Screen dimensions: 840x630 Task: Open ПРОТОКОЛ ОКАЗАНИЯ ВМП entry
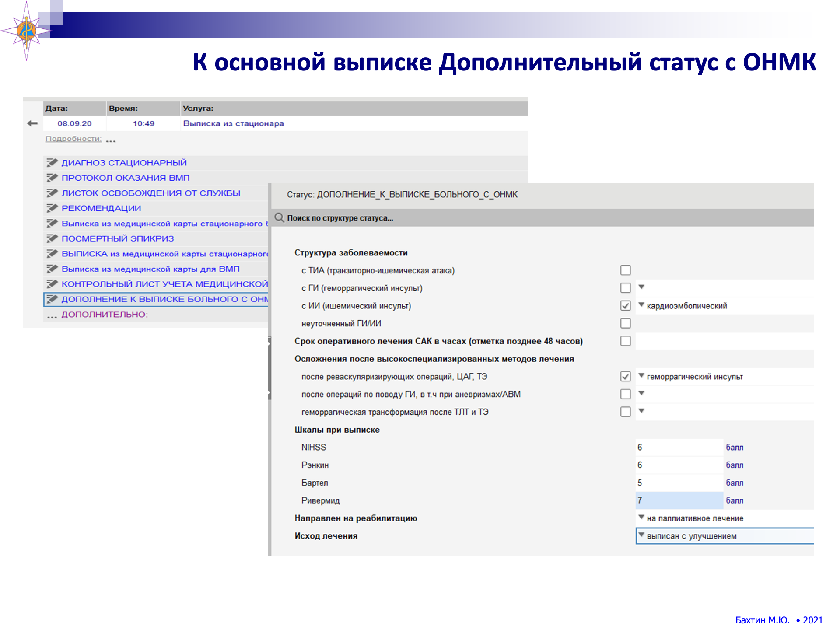126,178
